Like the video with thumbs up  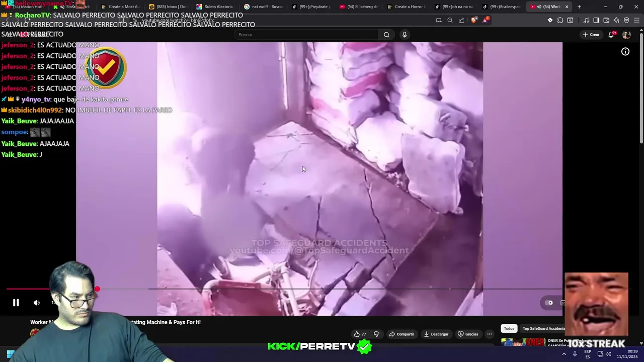point(360,334)
